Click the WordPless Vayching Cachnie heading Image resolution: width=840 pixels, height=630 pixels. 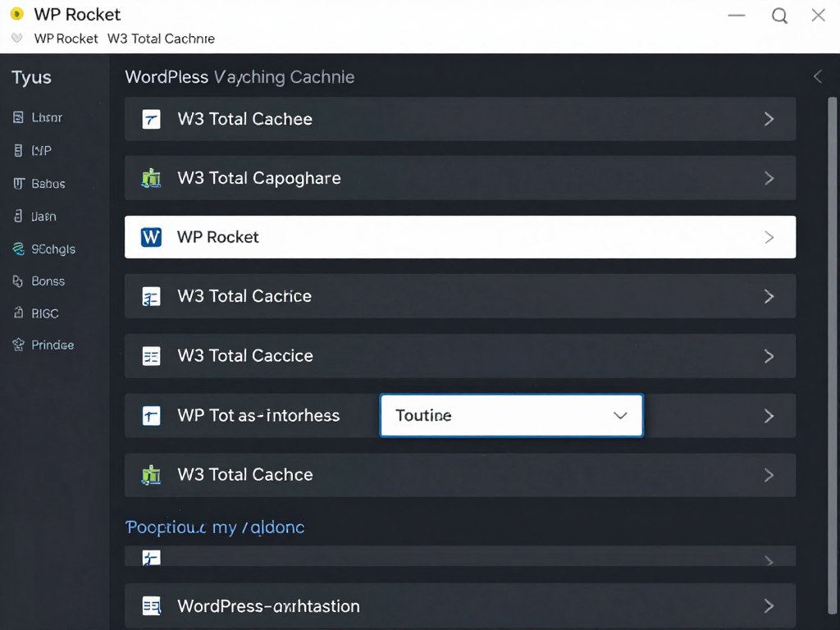coord(240,77)
